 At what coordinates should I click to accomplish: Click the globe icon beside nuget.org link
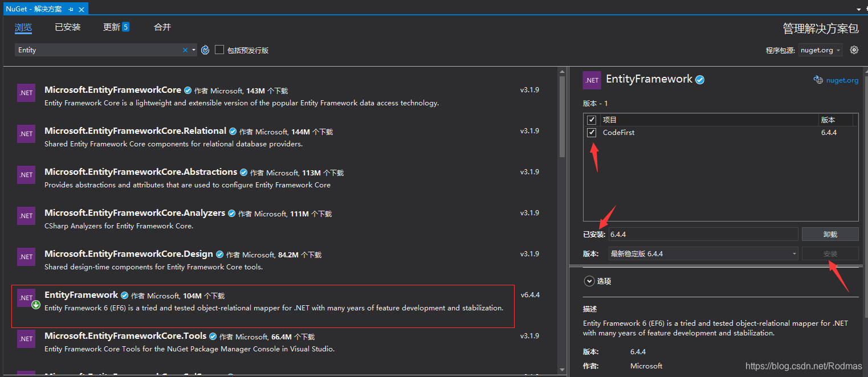[x=818, y=80]
